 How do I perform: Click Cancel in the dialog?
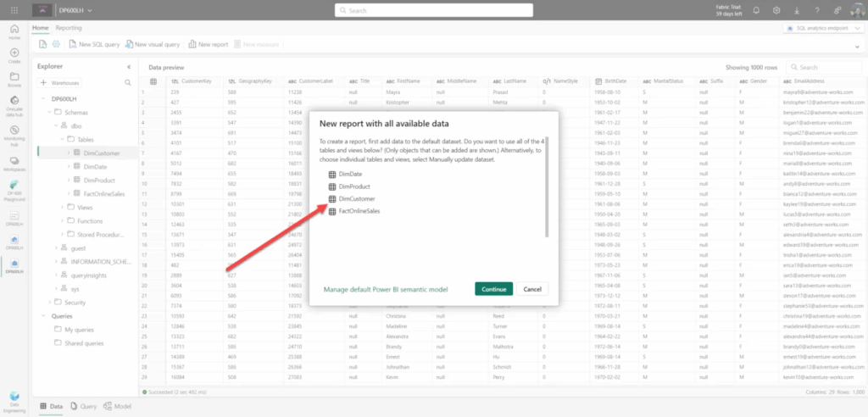point(532,289)
